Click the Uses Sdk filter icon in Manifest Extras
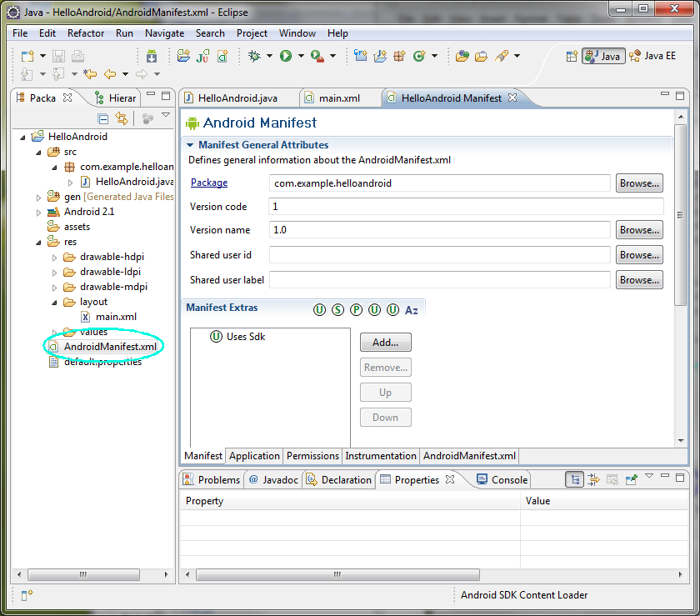The image size is (700, 616). (x=319, y=309)
